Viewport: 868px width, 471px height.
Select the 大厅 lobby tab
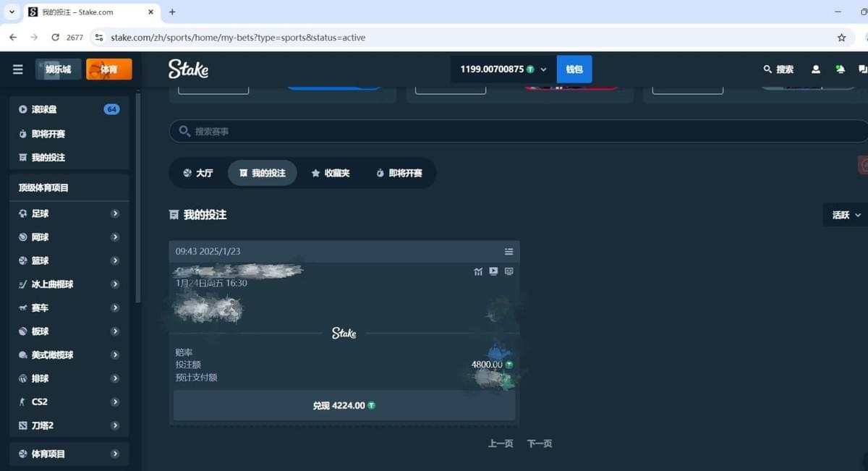(x=198, y=173)
